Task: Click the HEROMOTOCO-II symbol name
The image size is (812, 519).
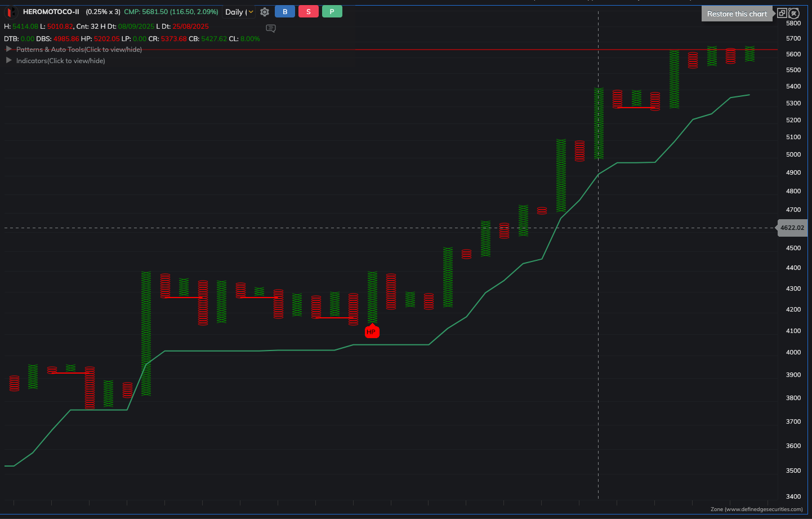Action: [51, 12]
